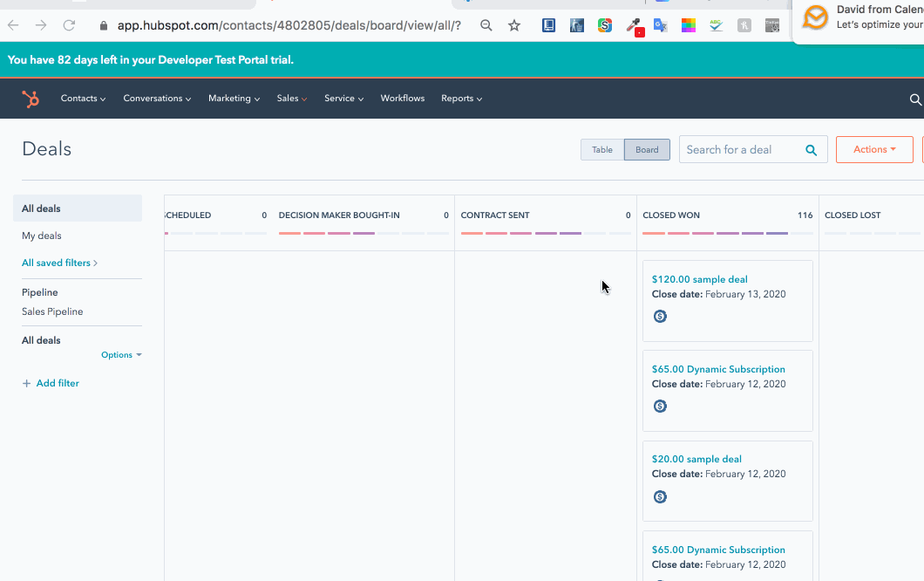The height and width of the screenshot is (581, 924).
Task: Click the browser back arrow
Action: tap(13, 25)
